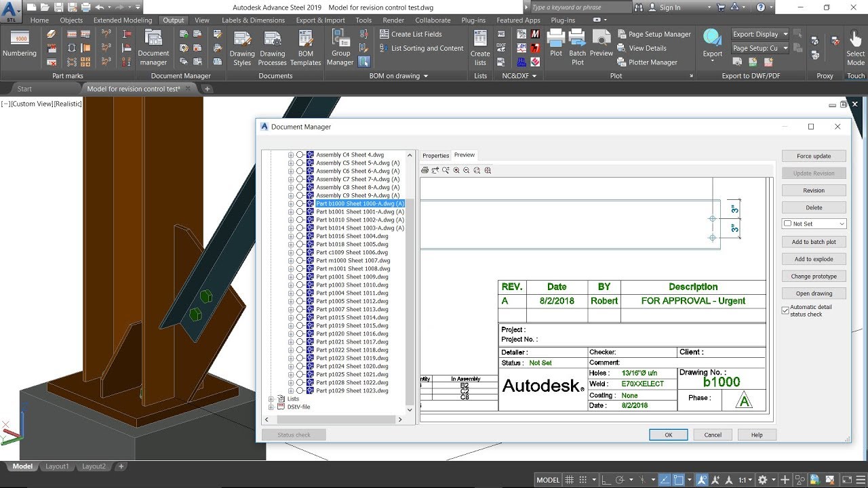The width and height of the screenshot is (868, 488).
Task: Toggle grid display in status bar
Action: pyautogui.click(x=568, y=479)
